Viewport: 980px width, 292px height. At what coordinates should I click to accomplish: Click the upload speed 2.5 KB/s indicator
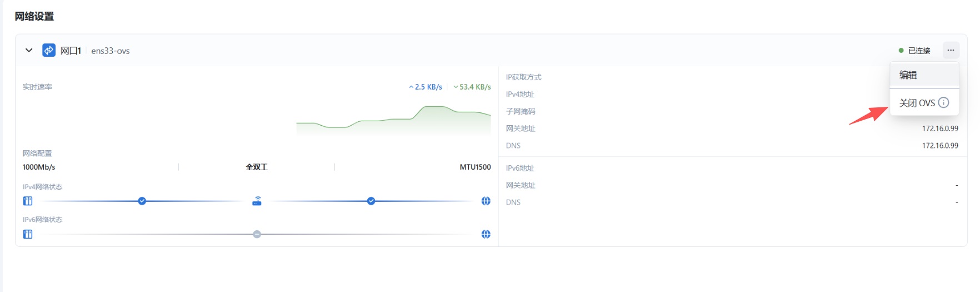[x=426, y=87]
